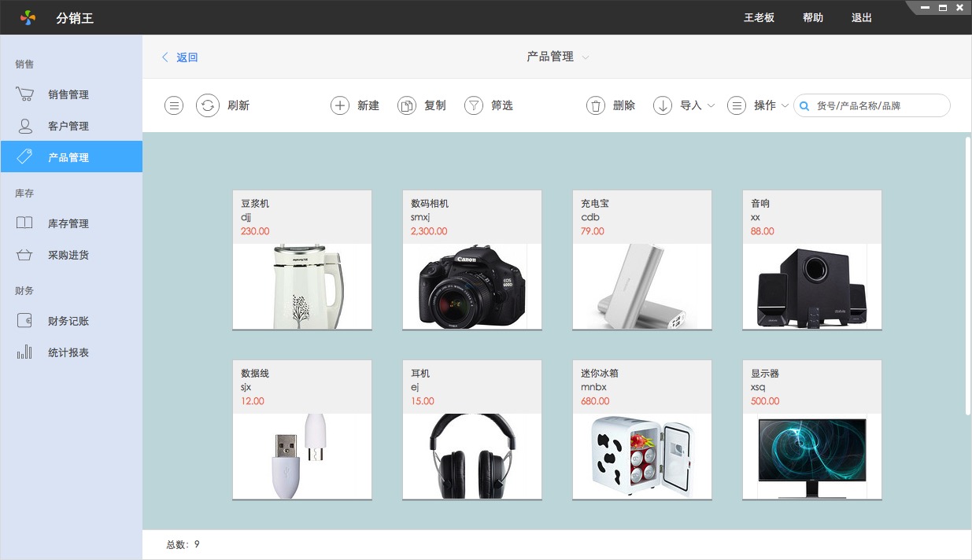Click the trash can delete icon
This screenshot has width=972, height=560.
596,105
